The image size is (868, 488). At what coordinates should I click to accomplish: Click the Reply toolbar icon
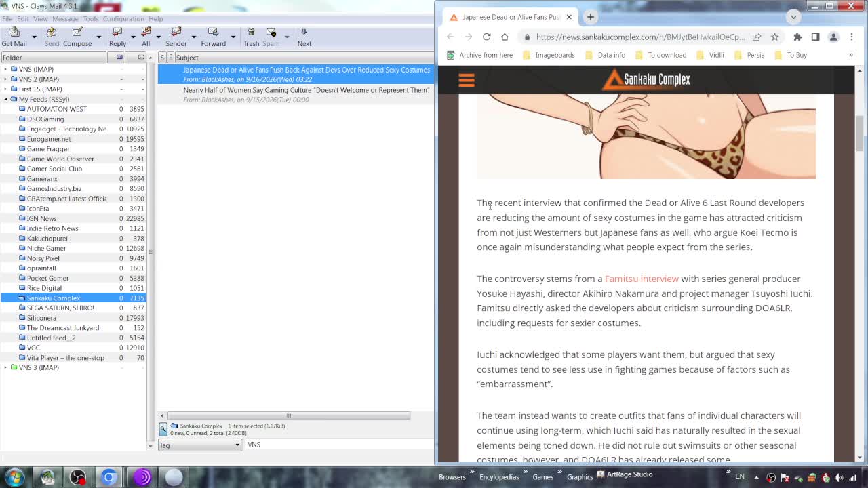pos(117,37)
